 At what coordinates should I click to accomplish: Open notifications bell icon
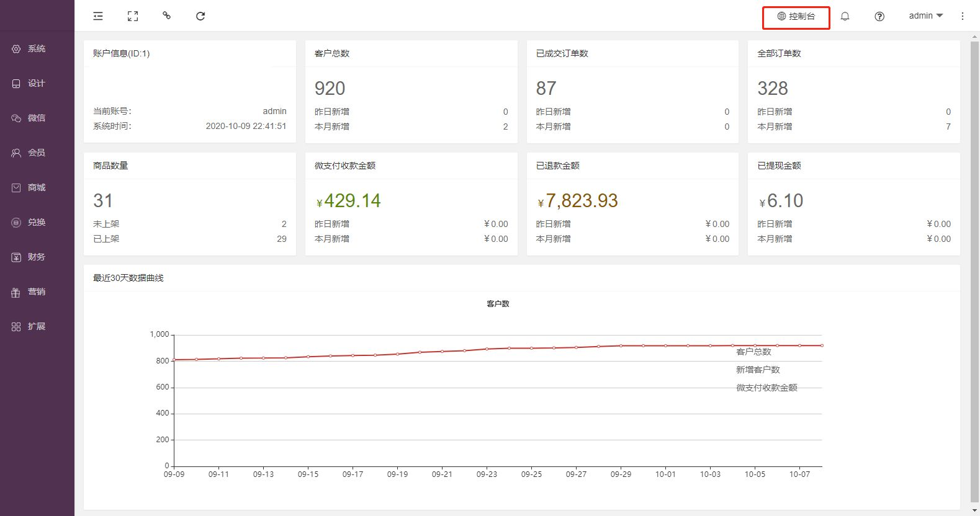click(845, 16)
